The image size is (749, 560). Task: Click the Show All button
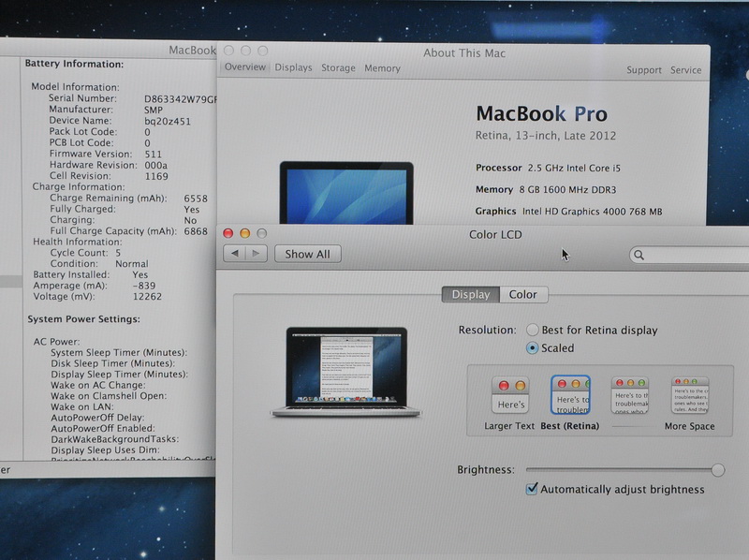(308, 254)
